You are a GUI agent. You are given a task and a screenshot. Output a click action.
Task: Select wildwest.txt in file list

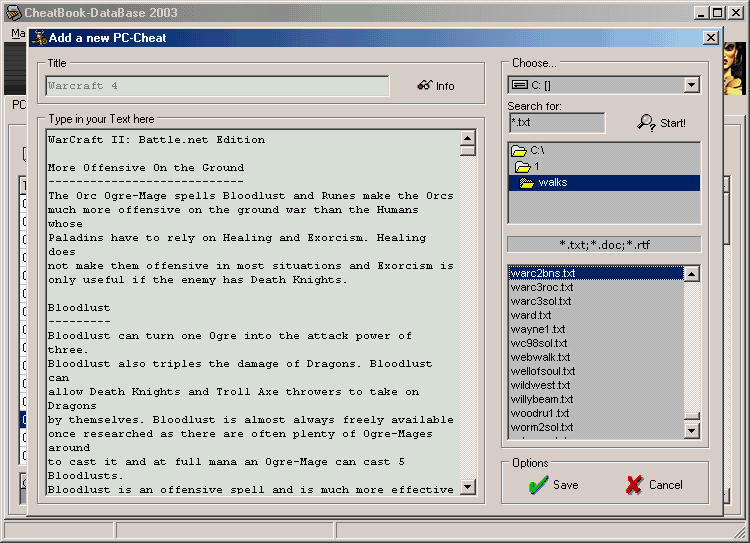pyautogui.click(x=540, y=385)
